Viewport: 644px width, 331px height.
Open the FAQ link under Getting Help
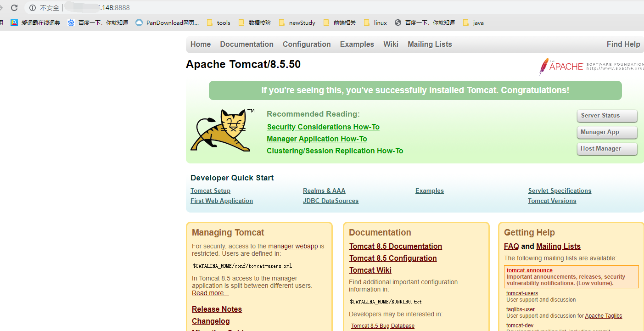(x=511, y=247)
